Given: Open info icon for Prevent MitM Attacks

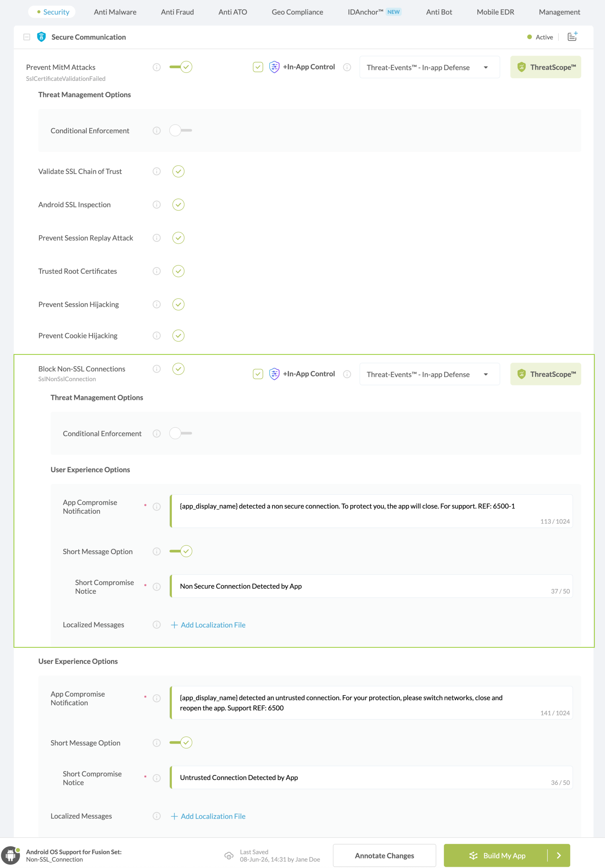Looking at the screenshot, I should 157,67.
